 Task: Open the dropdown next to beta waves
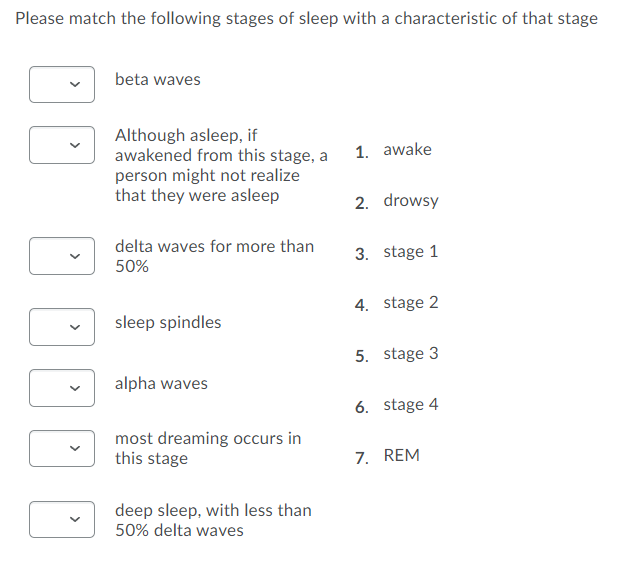[x=61, y=85]
